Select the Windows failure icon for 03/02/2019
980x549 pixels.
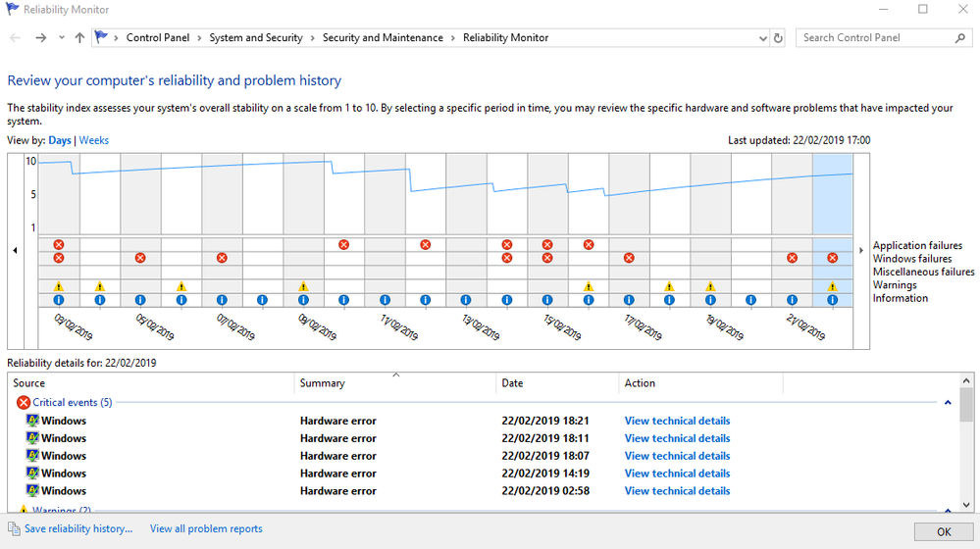tap(59, 258)
